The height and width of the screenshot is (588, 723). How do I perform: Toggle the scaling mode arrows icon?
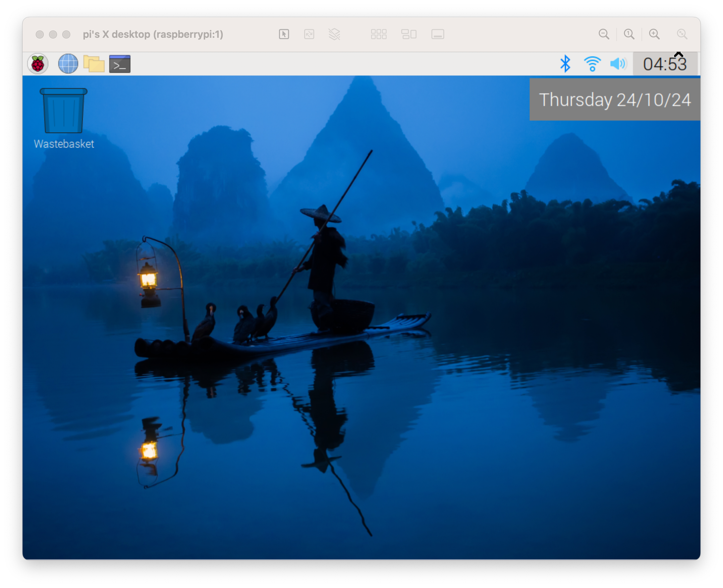pos(309,34)
